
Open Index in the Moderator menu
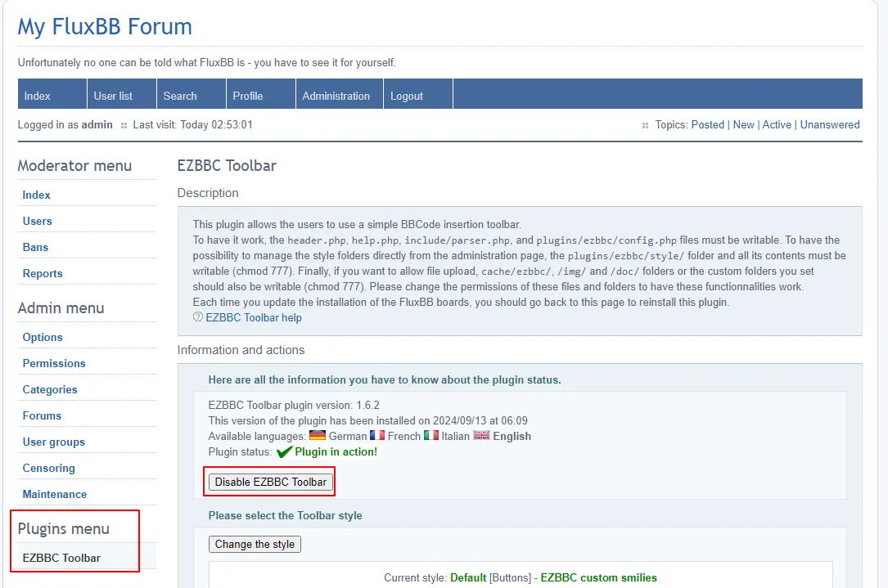click(x=36, y=195)
